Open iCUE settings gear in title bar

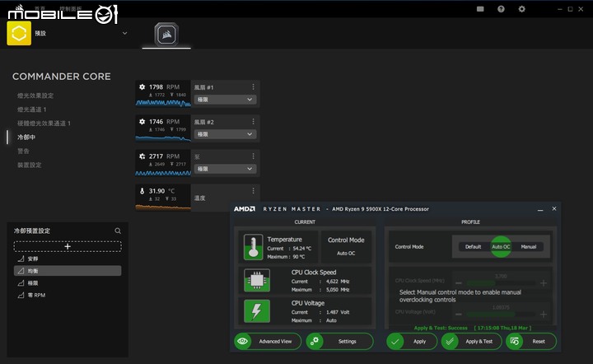522,9
